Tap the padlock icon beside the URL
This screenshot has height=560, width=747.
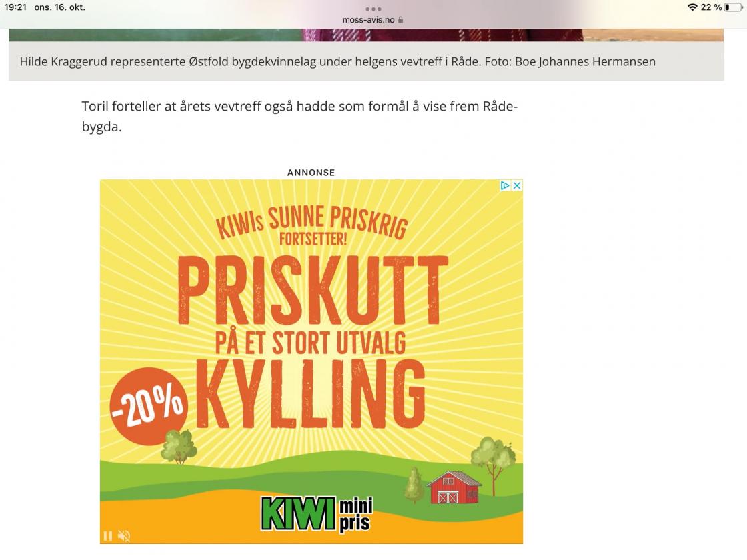coord(401,20)
